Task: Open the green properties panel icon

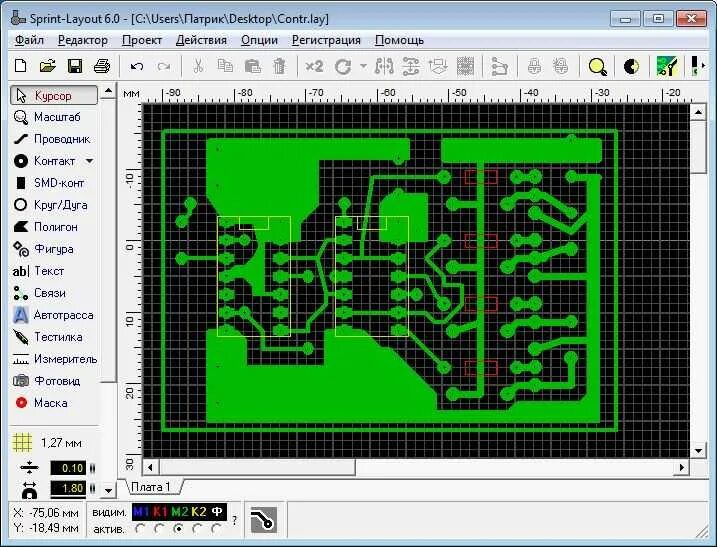Action: 666,66
